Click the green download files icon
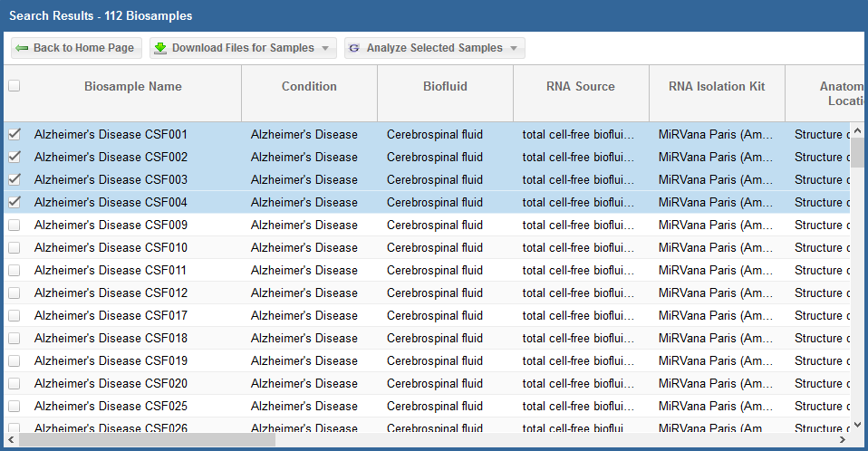868x451 pixels. tap(160, 48)
